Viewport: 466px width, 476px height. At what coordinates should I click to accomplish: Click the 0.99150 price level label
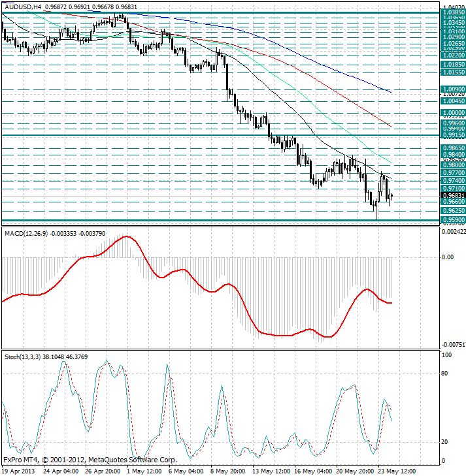(x=453, y=135)
